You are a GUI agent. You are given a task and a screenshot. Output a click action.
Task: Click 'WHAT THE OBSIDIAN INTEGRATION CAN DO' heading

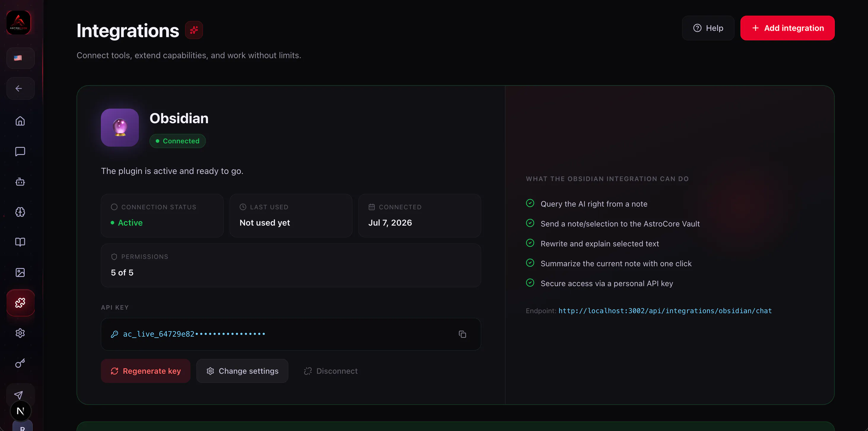pos(607,179)
